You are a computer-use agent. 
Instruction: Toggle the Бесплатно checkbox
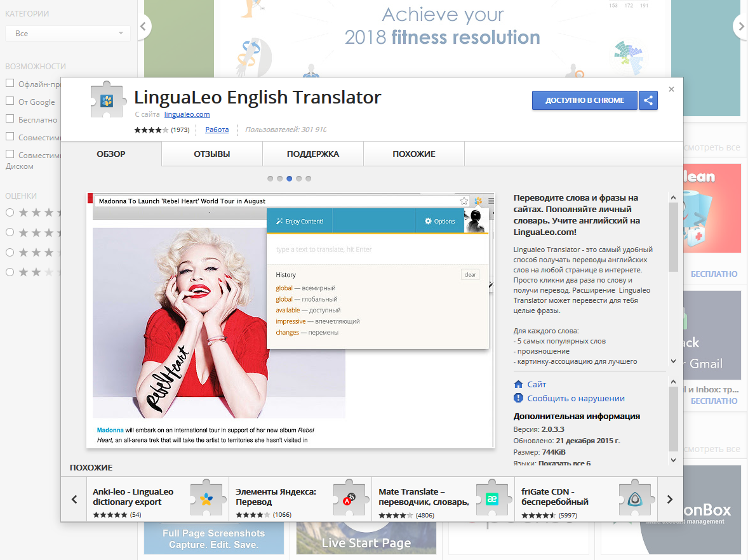[10, 118]
